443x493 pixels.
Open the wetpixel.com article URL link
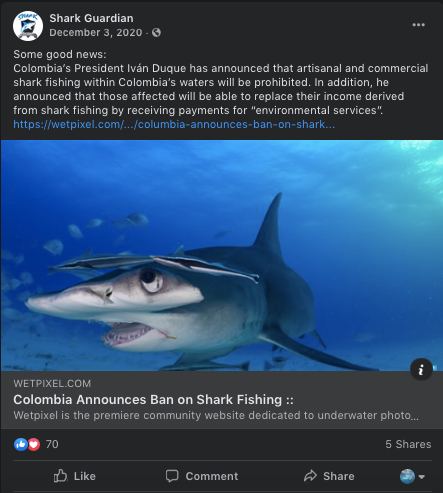174,124
